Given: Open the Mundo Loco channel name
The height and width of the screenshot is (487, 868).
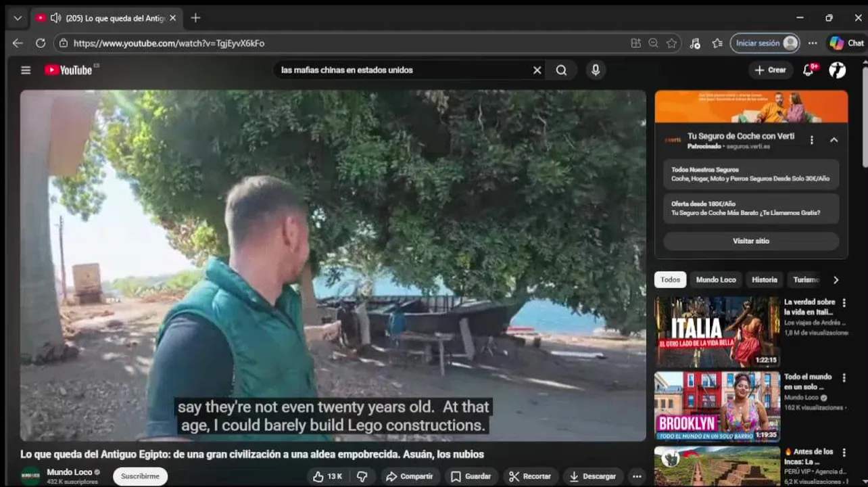Looking at the screenshot, I should click(x=70, y=472).
